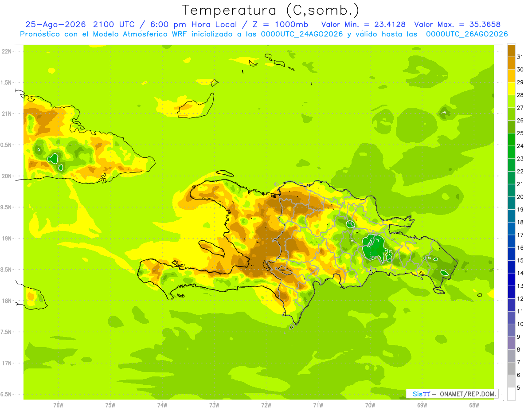Click the colorbar scale label "5"
This screenshot has width=532, height=411.
click(519, 388)
